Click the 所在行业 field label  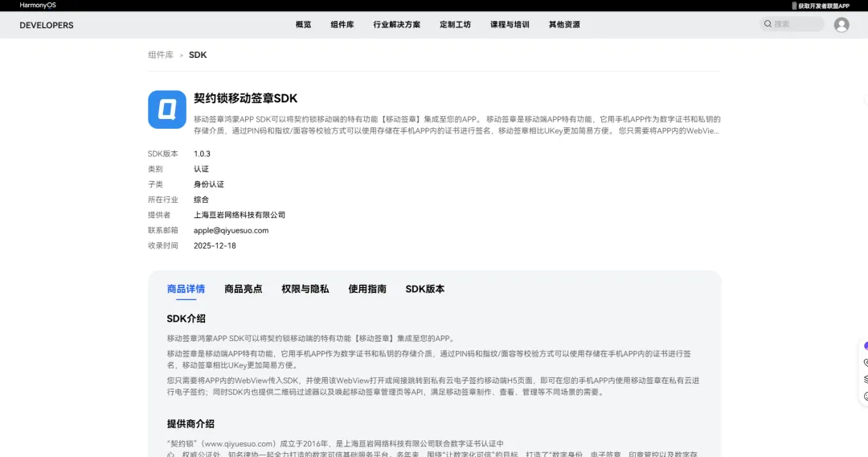[162, 200]
